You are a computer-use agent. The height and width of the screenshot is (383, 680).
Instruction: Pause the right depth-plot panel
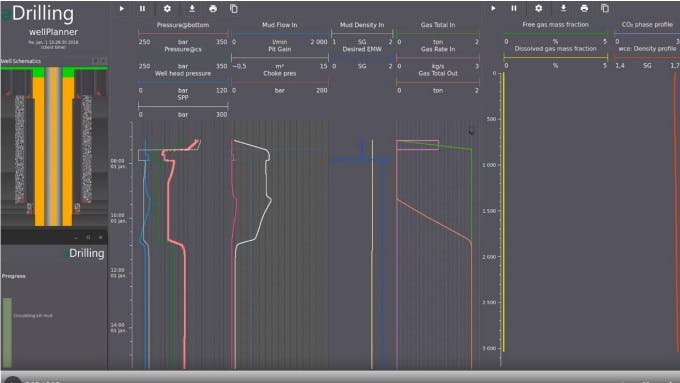point(514,8)
